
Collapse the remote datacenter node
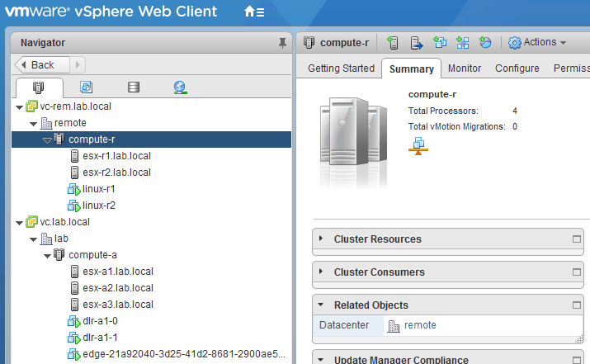click(33, 124)
